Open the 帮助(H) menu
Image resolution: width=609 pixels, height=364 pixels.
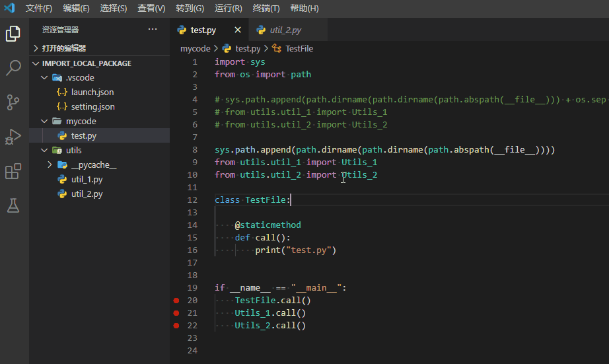(x=304, y=8)
